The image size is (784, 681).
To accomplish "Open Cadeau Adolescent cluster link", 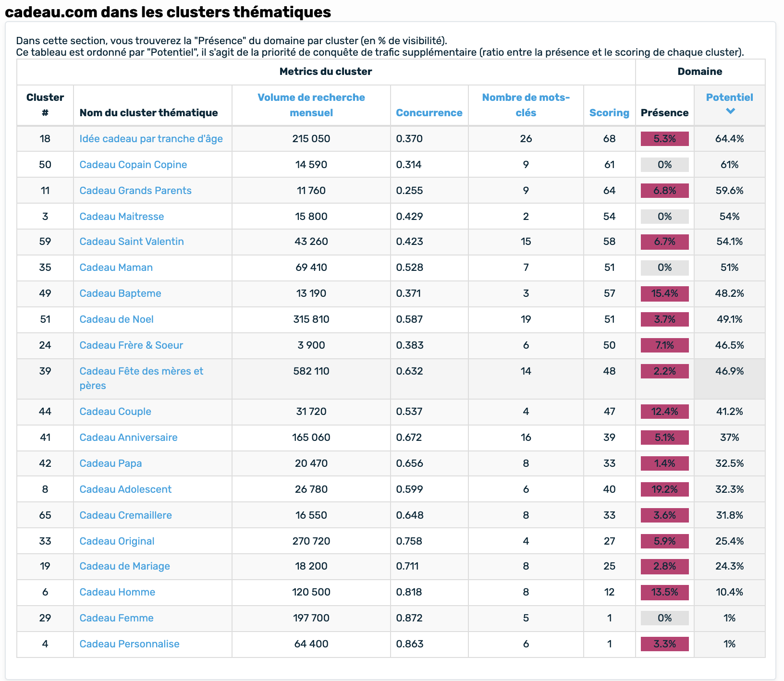I will (x=125, y=489).
